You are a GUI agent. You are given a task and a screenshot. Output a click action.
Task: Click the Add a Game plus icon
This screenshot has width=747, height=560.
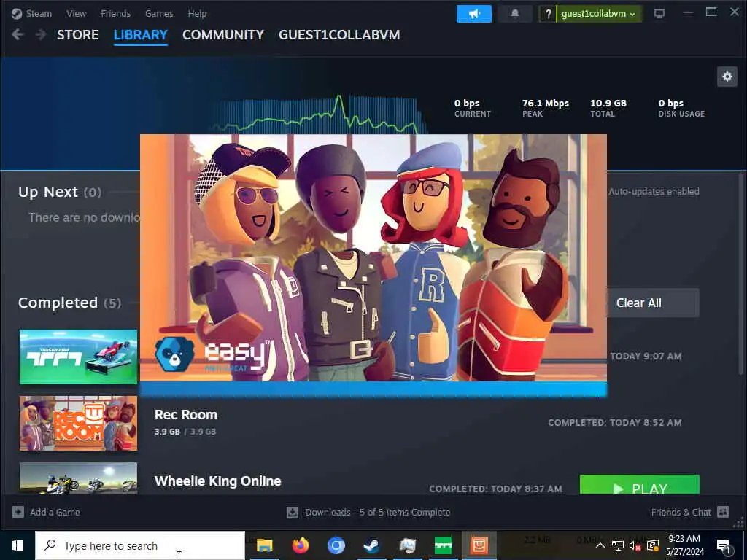tap(18, 512)
